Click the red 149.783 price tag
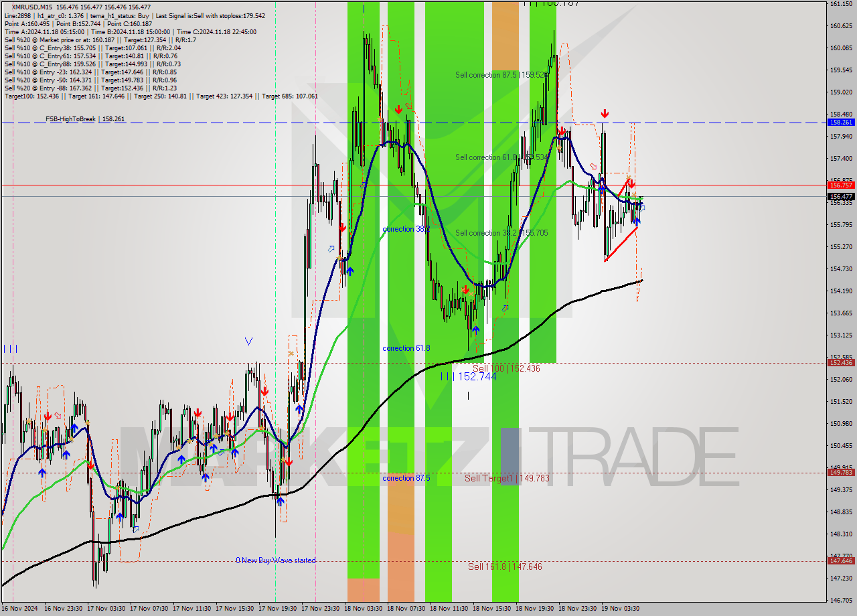Image resolution: width=857 pixels, height=616 pixels. coord(841,473)
